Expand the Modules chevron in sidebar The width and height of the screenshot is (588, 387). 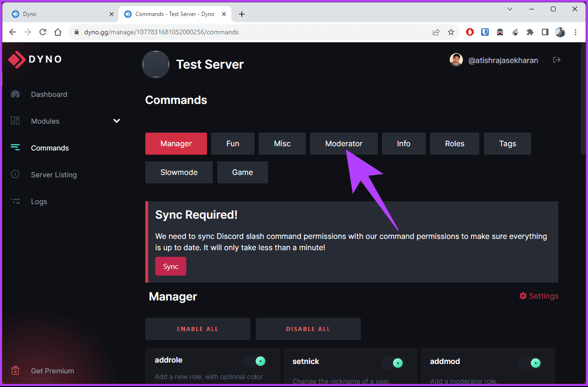117,121
